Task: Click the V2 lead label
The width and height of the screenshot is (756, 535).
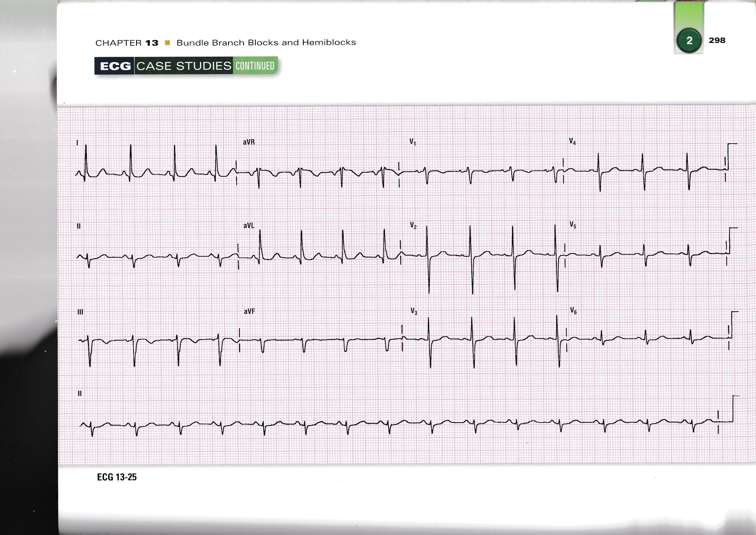Action: 413,225
